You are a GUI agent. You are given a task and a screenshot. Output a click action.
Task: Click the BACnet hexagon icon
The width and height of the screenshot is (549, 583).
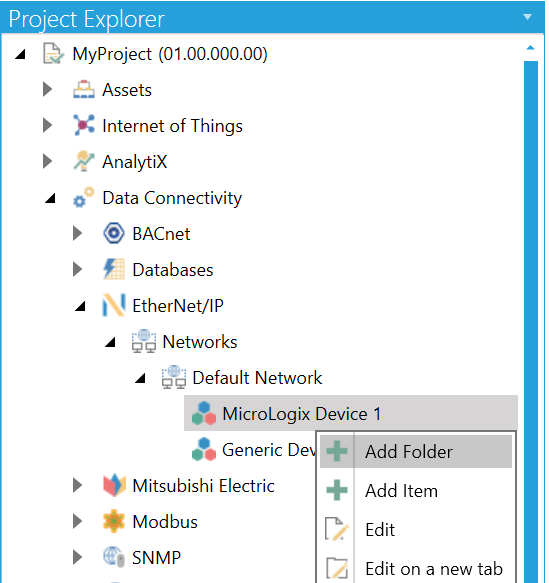[x=113, y=233]
